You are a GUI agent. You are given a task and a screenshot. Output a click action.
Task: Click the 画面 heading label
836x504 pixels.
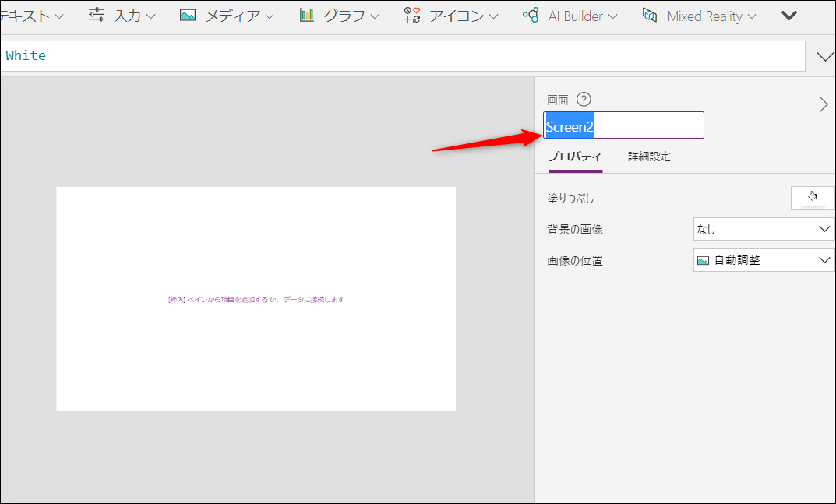558,100
